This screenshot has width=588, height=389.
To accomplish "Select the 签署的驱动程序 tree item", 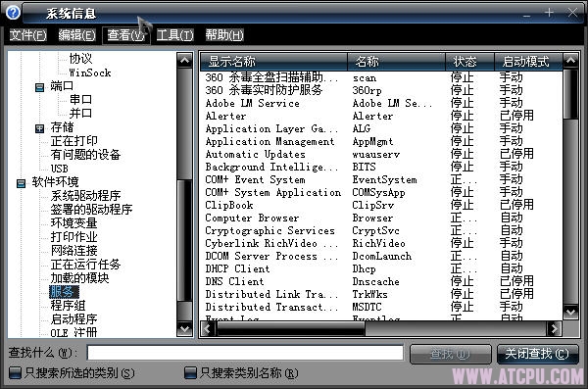I will [91, 210].
